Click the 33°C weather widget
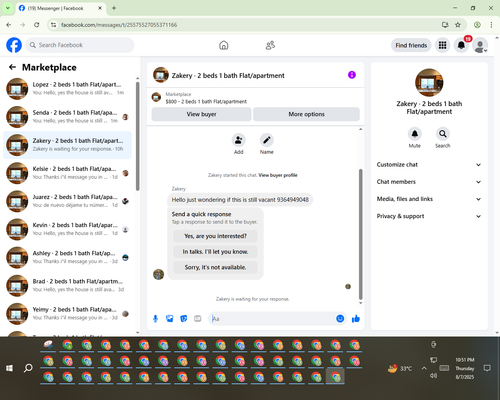 [400, 368]
